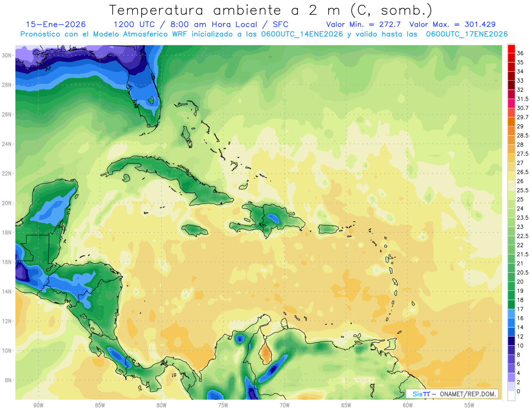Click the legend value 21.5

coord(523,254)
